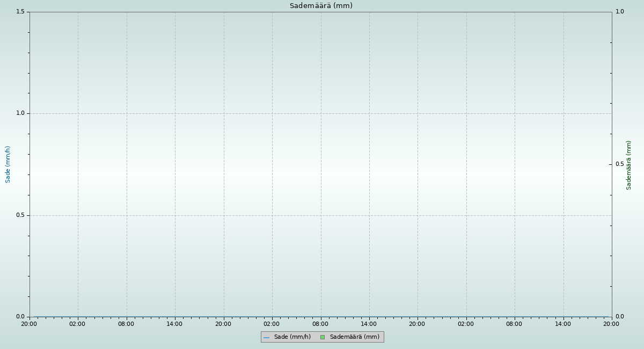644x349 pixels.
Task: Click the 0.0 tick label on the left Sade axis
Action: [x=21, y=317]
